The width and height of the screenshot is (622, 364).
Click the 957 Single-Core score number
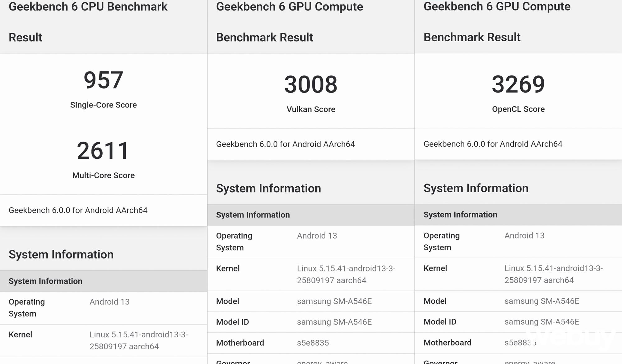(x=103, y=80)
